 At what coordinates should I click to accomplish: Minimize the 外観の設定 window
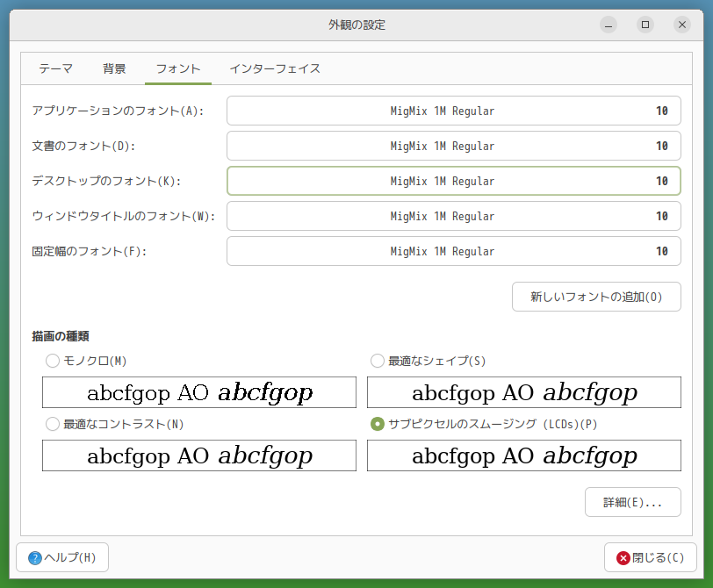(609, 25)
